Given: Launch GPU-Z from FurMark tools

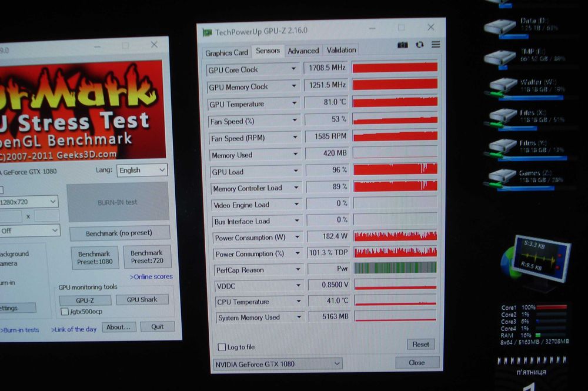Looking at the screenshot, I should click(x=85, y=300).
